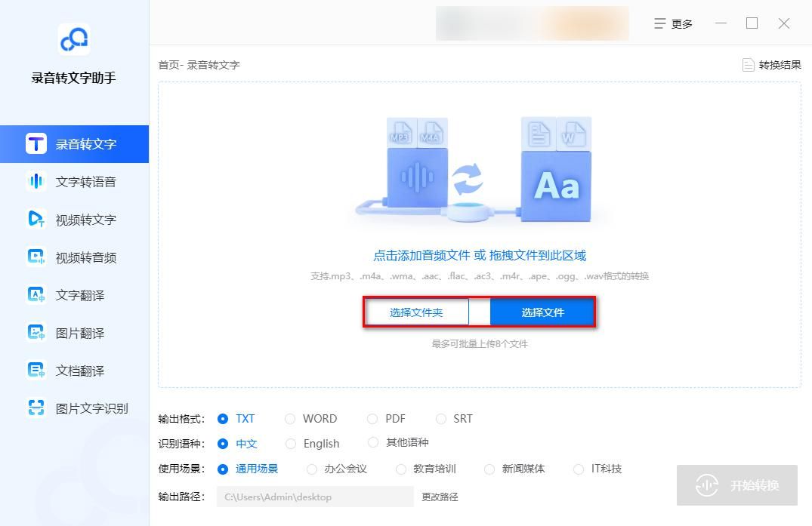
Task: Click the output path input field
Action: pos(316,497)
